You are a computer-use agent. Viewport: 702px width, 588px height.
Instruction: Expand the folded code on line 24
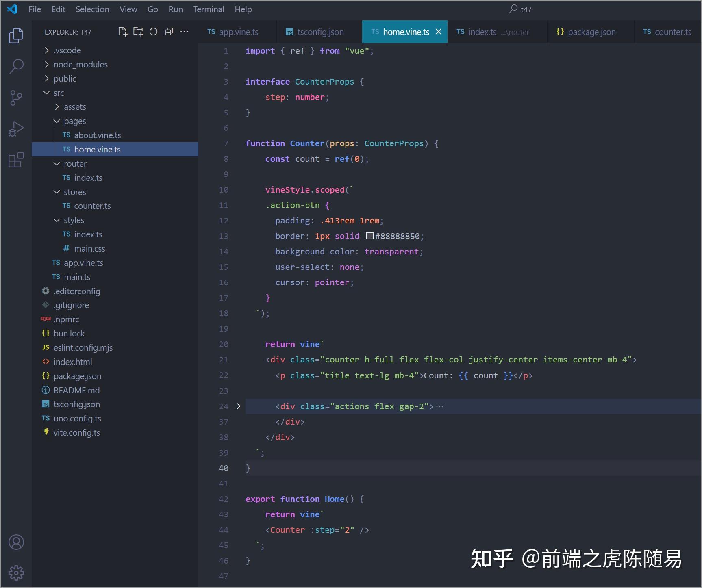pyautogui.click(x=238, y=406)
